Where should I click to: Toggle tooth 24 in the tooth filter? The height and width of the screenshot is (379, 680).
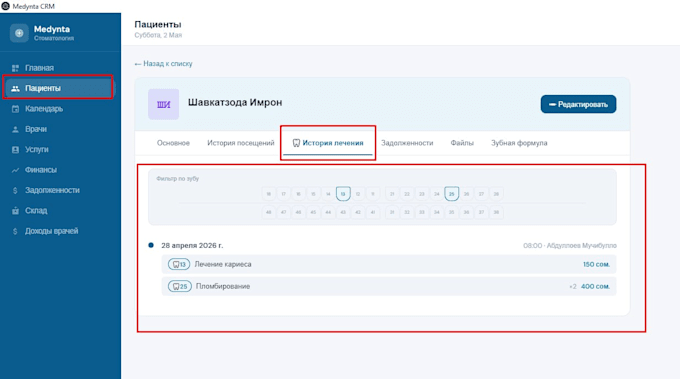click(x=437, y=194)
